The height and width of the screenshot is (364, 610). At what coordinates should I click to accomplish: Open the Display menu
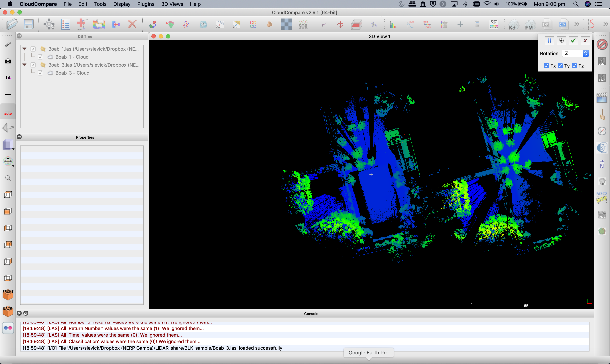click(122, 4)
